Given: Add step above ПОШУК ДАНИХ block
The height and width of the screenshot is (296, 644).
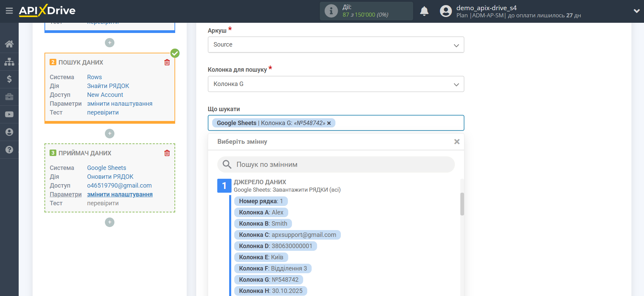Looking at the screenshot, I should point(110,43).
